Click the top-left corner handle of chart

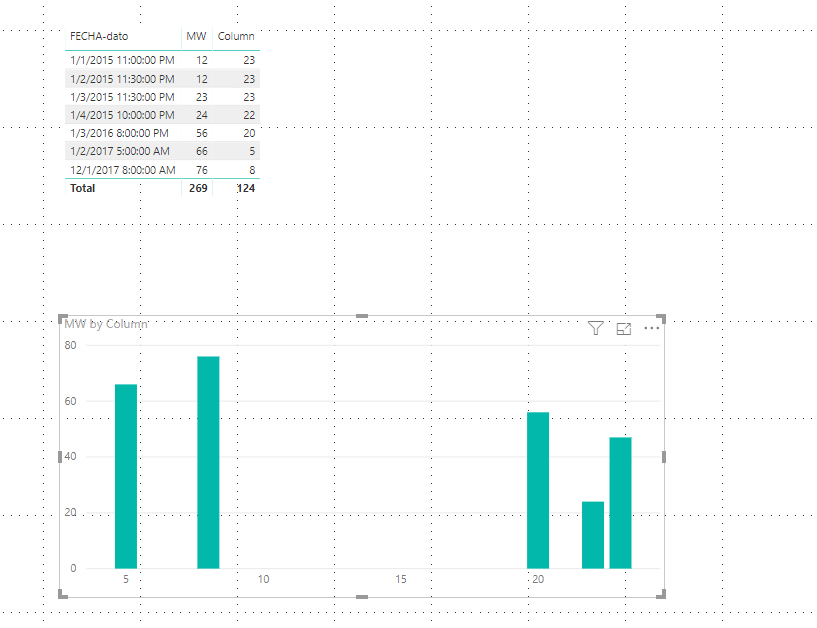point(63,319)
